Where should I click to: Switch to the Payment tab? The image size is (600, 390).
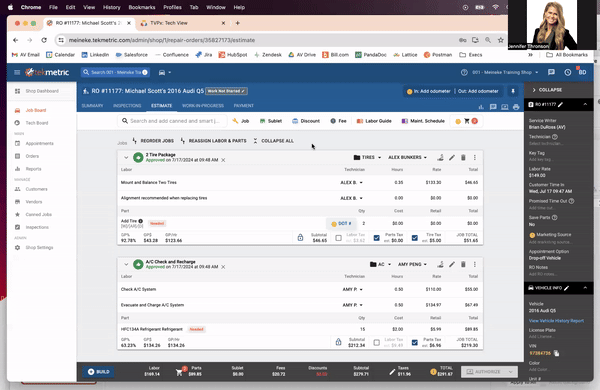click(244, 106)
